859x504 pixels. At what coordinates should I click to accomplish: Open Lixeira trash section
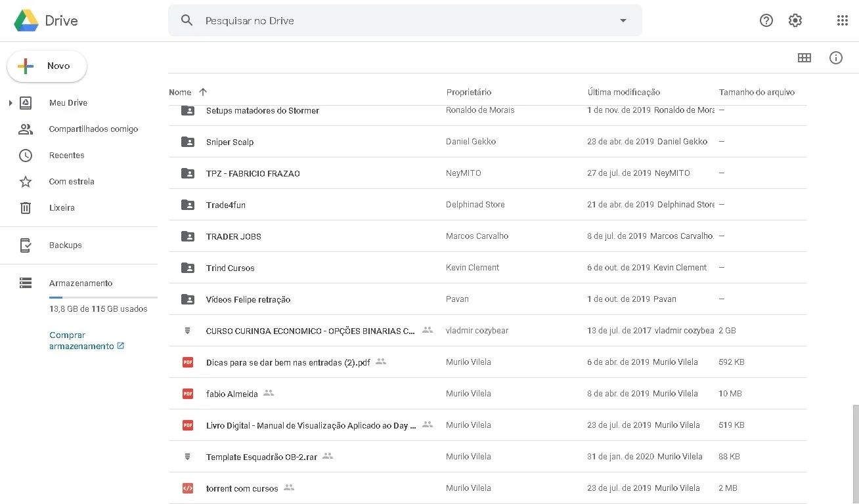tap(62, 208)
